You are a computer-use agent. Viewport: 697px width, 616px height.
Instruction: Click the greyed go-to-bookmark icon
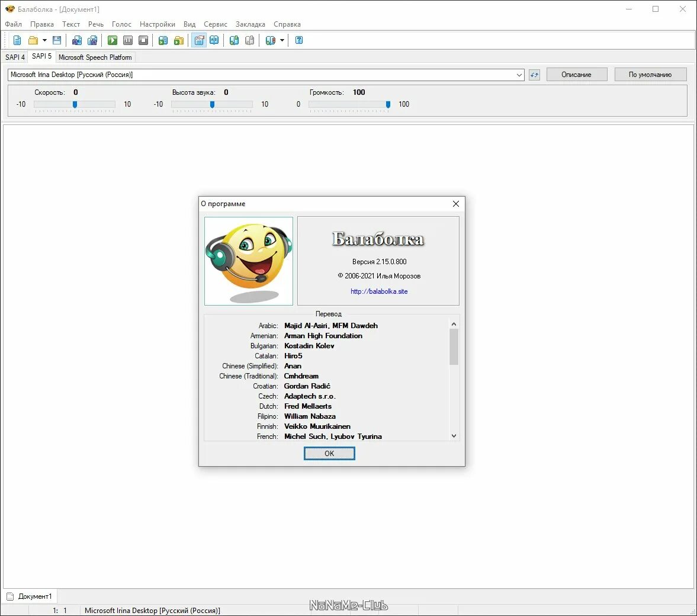coord(250,40)
